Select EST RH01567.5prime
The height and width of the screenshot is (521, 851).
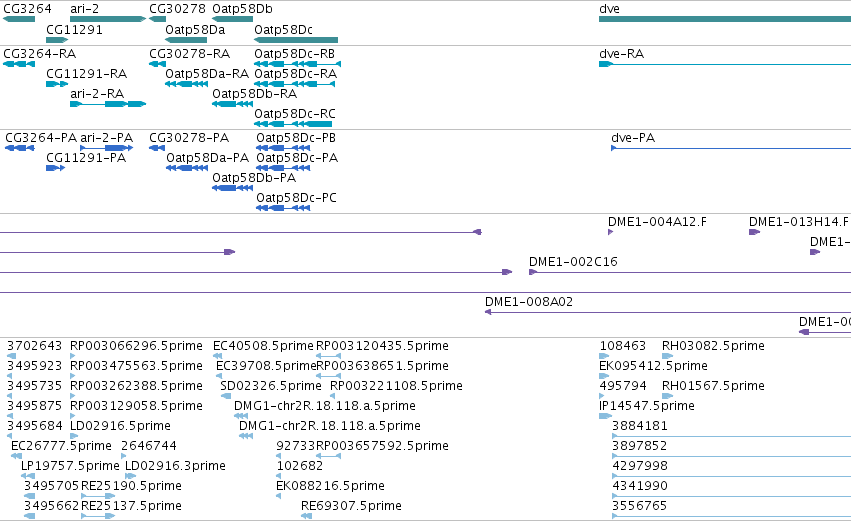[x=713, y=386]
